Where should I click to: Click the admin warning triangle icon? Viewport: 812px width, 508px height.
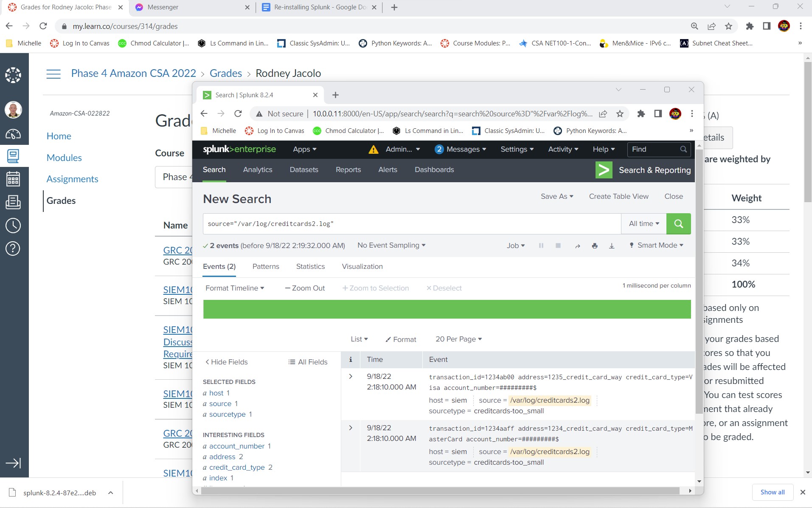[x=373, y=150]
